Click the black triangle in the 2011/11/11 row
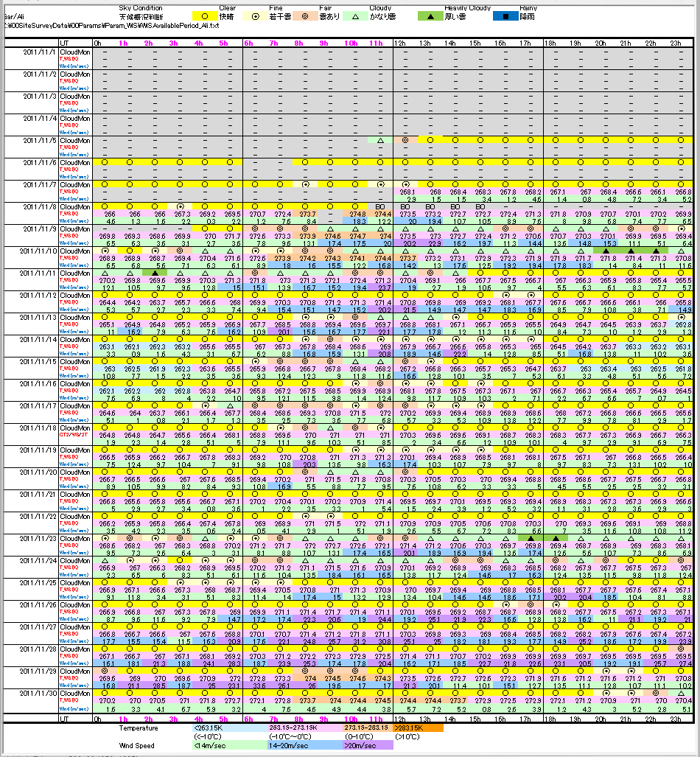 coord(155,273)
